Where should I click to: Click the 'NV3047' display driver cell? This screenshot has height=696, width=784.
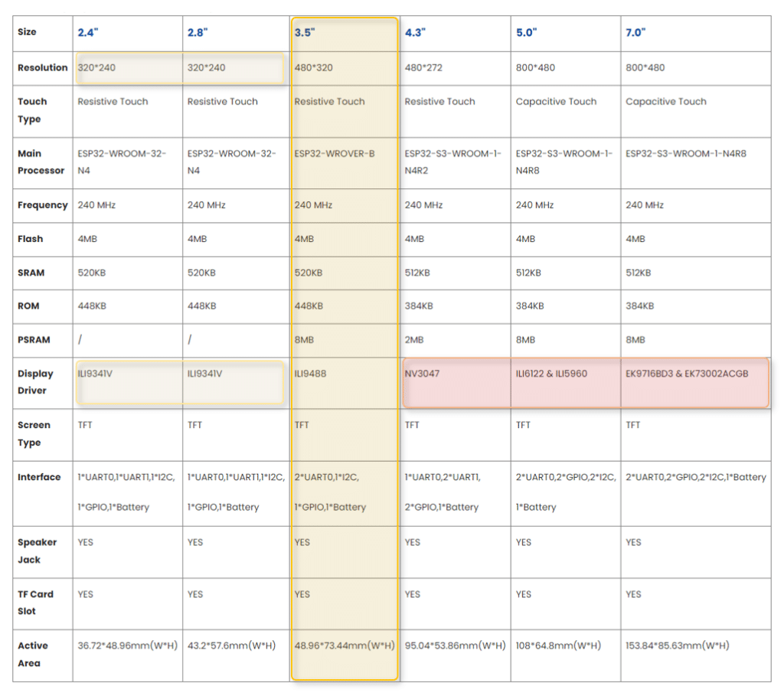coord(423,374)
